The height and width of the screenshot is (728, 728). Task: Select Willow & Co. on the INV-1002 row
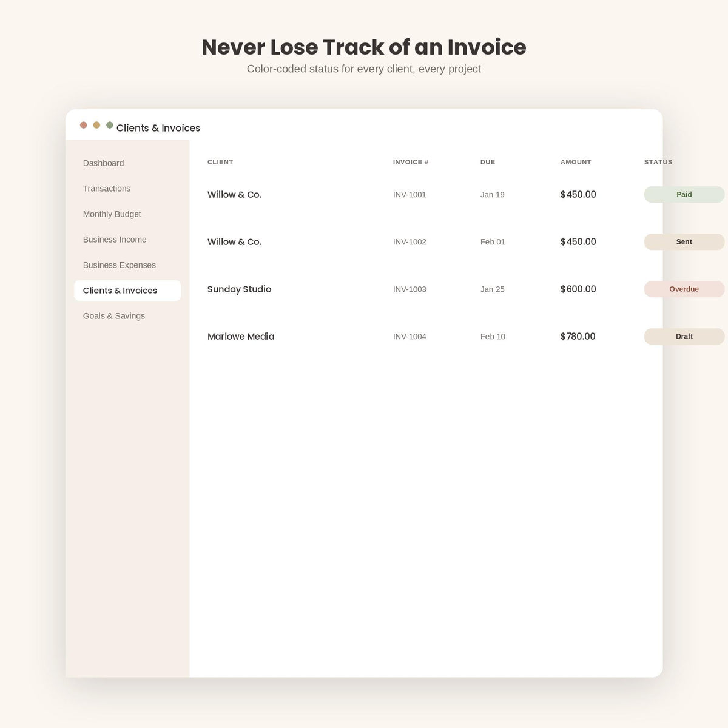(234, 242)
